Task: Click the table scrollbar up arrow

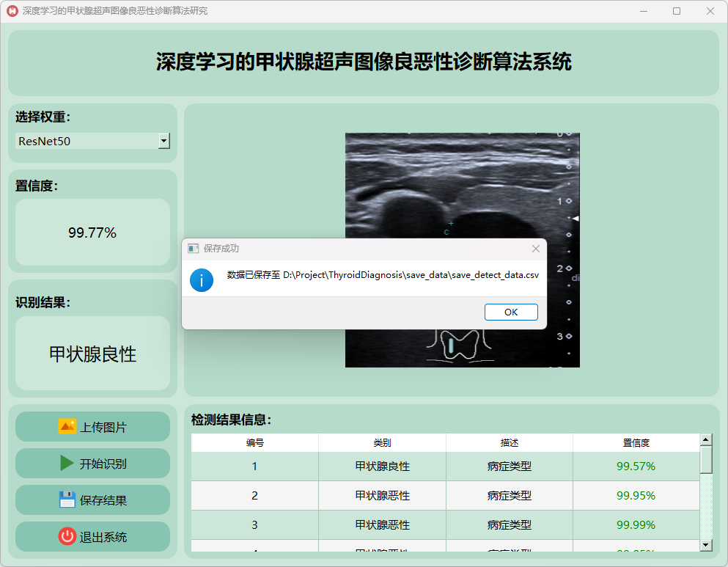Action: point(706,440)
